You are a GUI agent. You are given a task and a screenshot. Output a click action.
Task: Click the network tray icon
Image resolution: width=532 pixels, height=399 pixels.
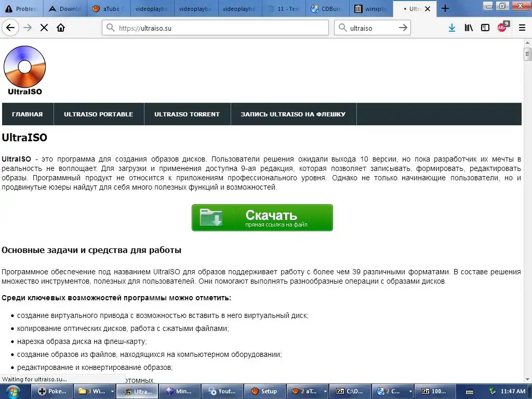coord(493,392)
